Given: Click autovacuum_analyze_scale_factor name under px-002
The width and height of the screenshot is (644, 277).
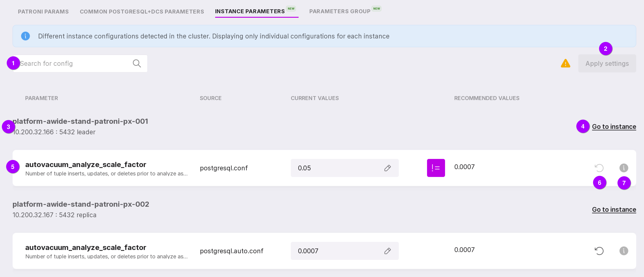Looking at the screenshot, I should pos(86,247).
